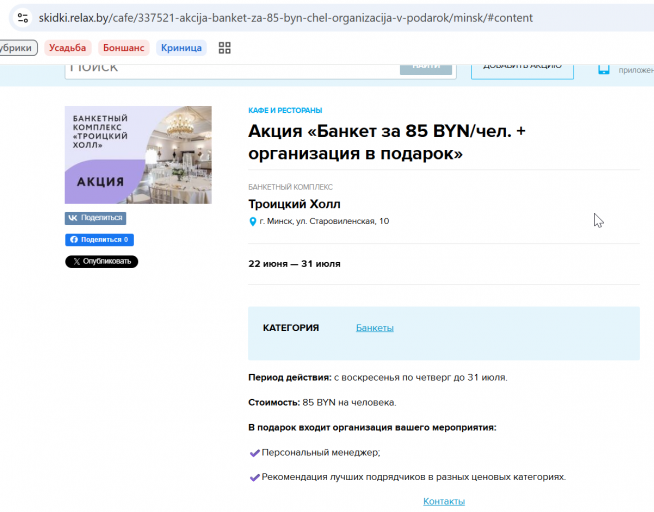Click the checkmark beside Рекомендация лучших подрядчиков
This screenshot has width=654, height=512.
point(254,477)
